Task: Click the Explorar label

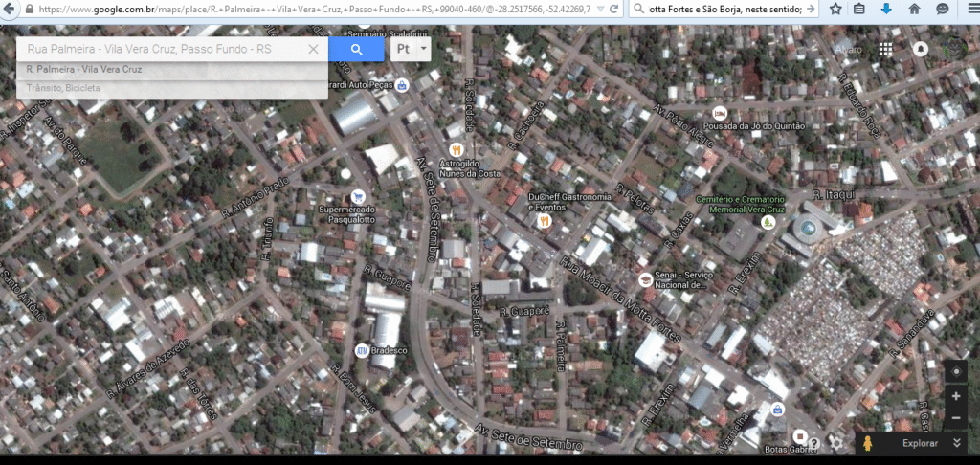Action: 920,443
